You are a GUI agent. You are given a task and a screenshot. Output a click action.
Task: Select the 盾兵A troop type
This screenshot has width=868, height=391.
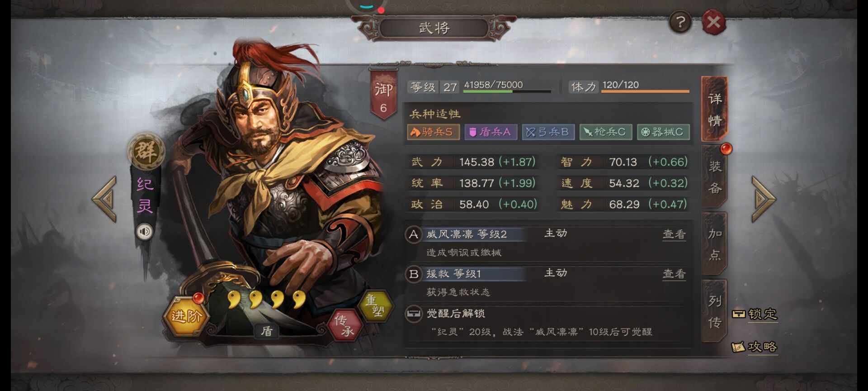(491, 132)
